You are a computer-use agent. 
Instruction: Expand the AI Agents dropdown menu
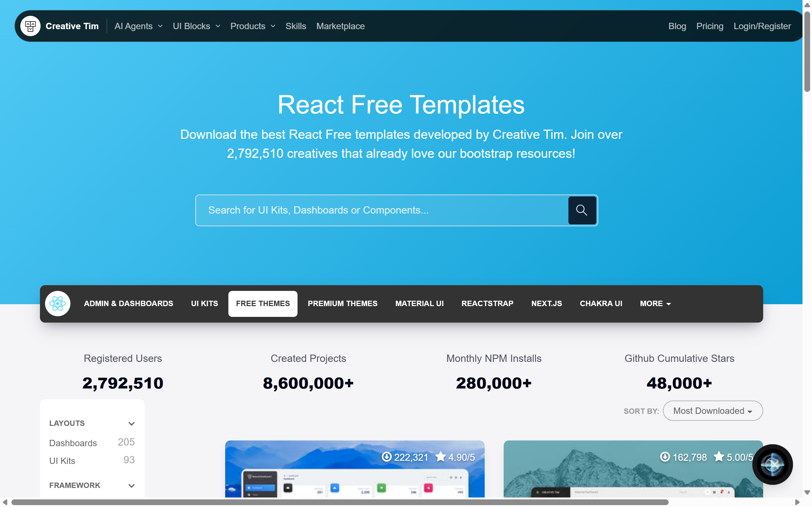[139, 26]
